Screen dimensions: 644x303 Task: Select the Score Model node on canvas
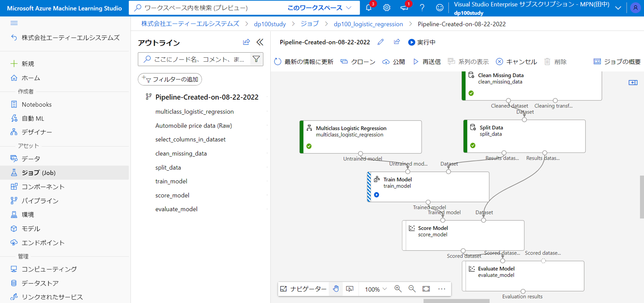(463, 235)
